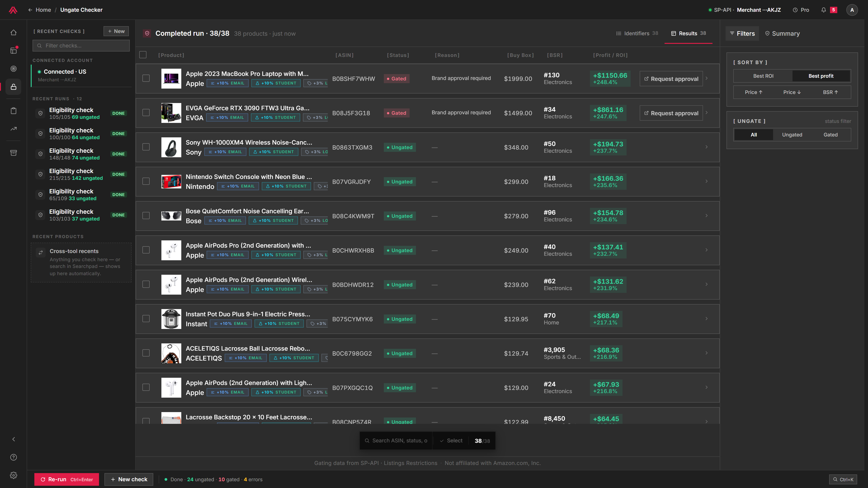Expand the MacBook Pro row chevron
868x488 pixels.
pos(707,78)
